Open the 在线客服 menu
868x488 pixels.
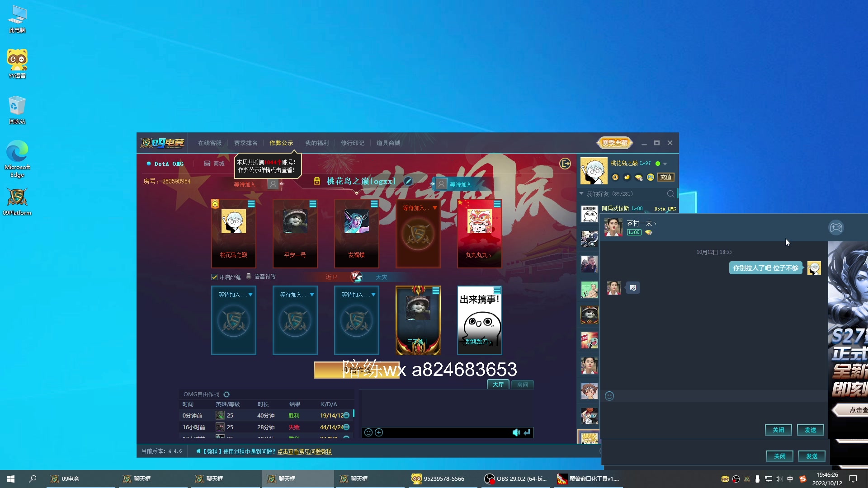pos(210,143)
